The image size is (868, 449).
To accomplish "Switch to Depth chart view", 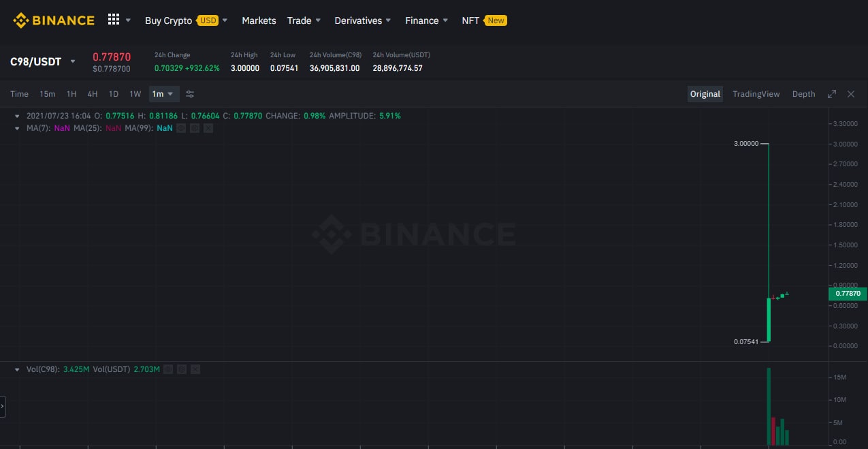I will [x=804, y=94].
